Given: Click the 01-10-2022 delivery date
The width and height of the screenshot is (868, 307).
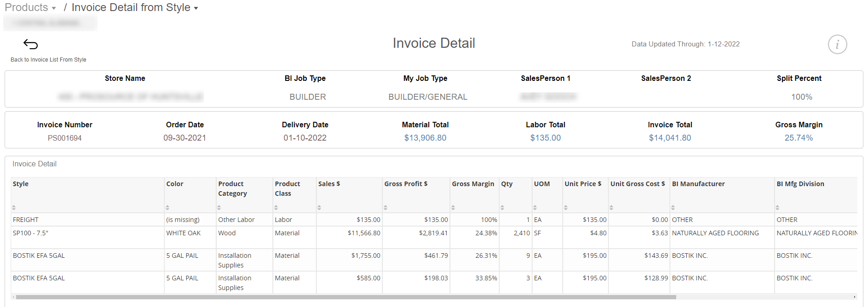Looking at the screenshot, I should [x=305, y=138].
